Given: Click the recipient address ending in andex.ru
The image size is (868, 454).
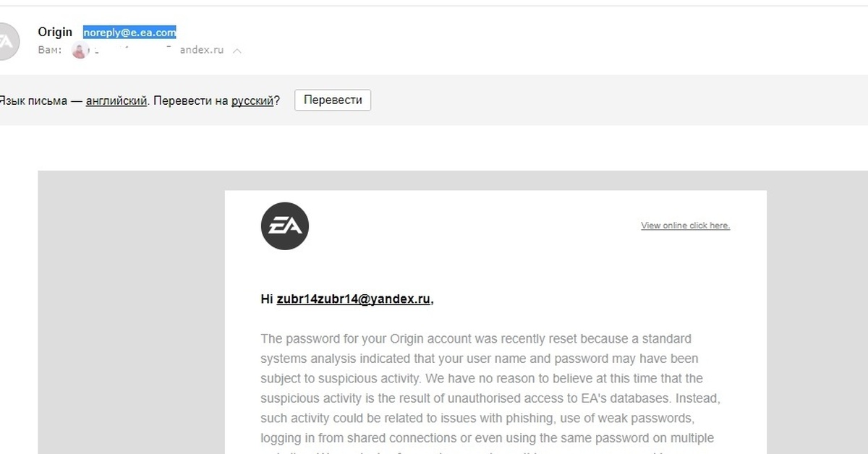Looking at the screenshot, I should point(201,51).
